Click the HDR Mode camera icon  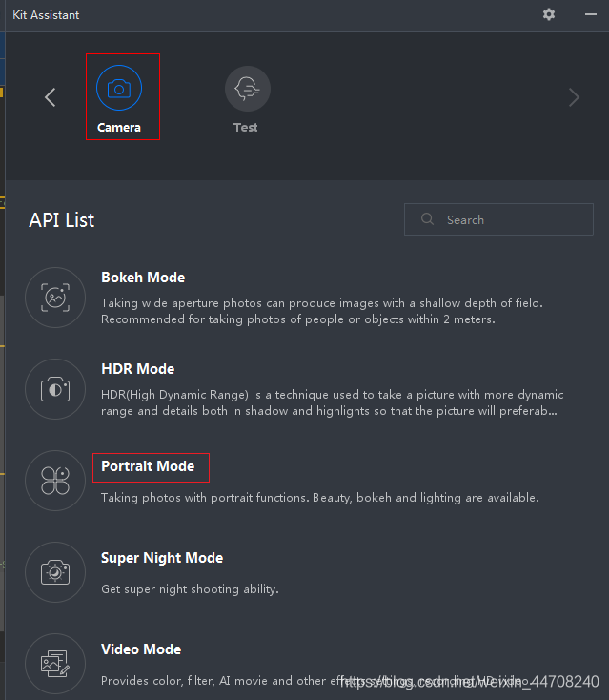pos(55,389)
